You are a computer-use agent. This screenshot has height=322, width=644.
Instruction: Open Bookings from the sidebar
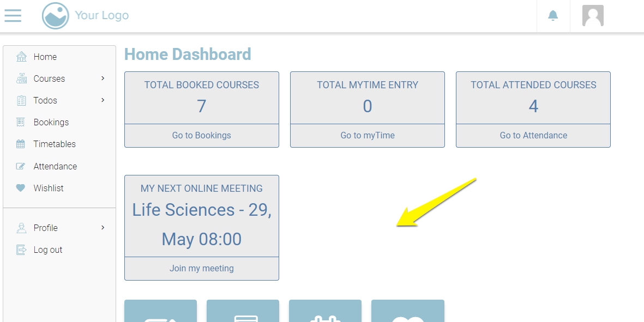click(x=51, y=122)
